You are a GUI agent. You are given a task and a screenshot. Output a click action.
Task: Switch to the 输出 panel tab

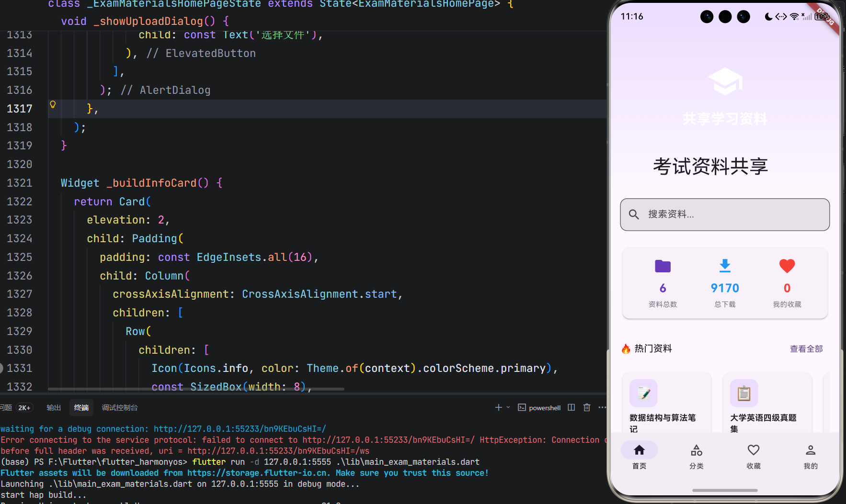point(54,408)
